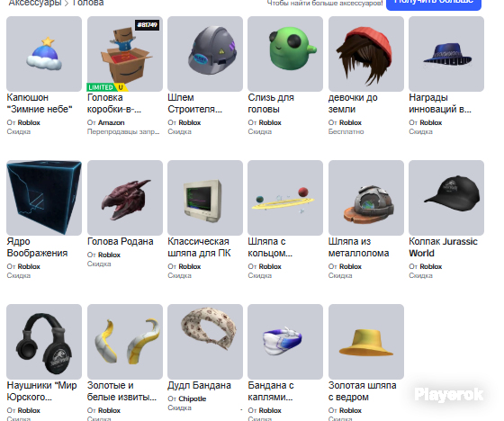The height and width of the screenshot is (421, 504).
Task: Open the Золотые и белые извиты... title
Action: click(x=121, y=391)
